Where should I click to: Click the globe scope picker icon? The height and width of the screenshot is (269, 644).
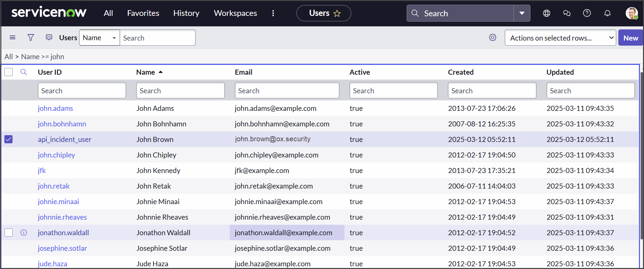547,13
